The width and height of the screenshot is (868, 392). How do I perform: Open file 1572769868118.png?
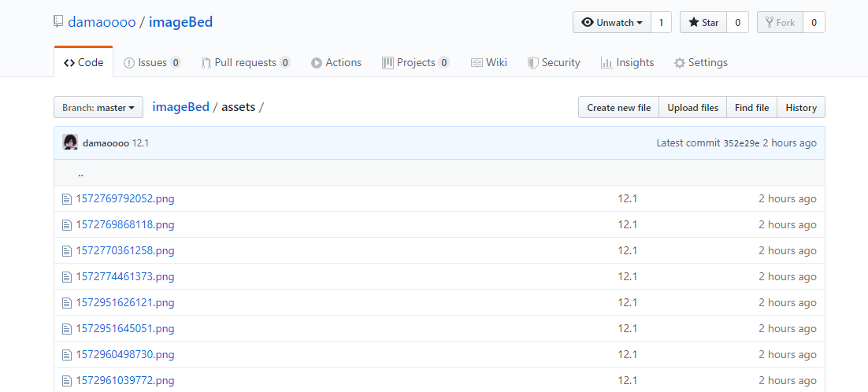pos(125,224)
